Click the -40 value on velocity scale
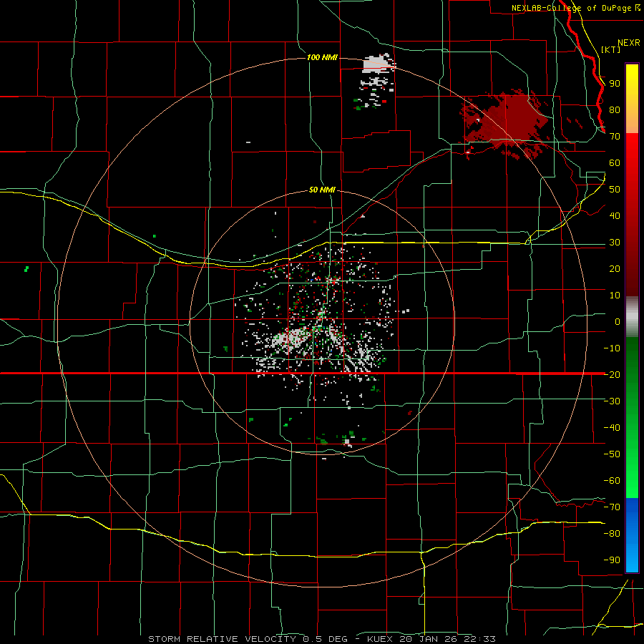The height and width of the screenshot is (644, 644). click(x=612, y=428)
